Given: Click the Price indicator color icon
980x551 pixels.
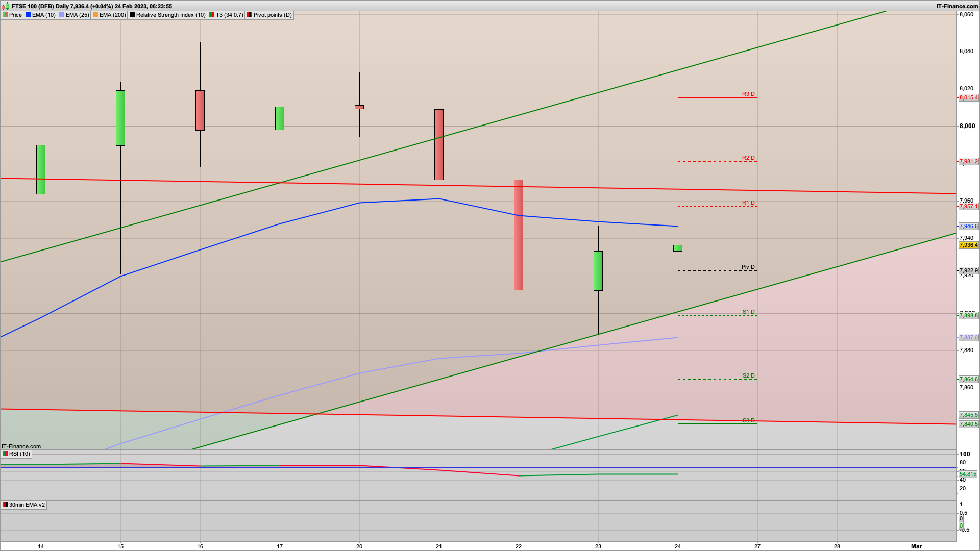Looking at the screenshot, I should (5, 15).
